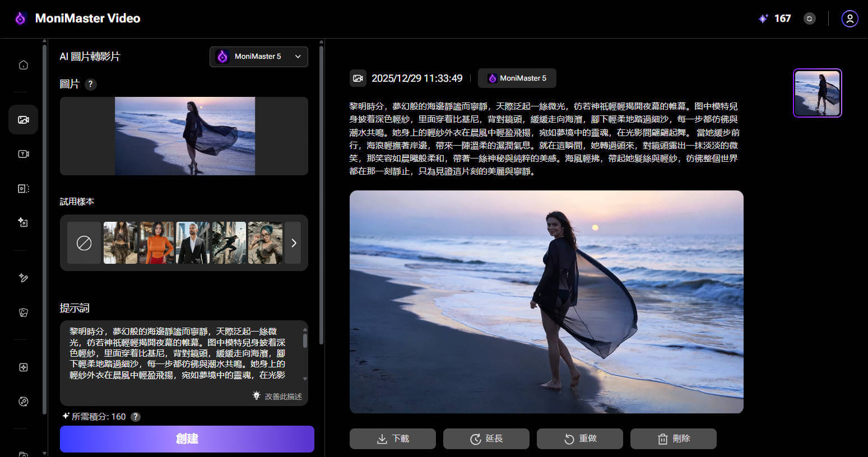
Task: Show more sample images with right chevron
Action: [293, 243]
